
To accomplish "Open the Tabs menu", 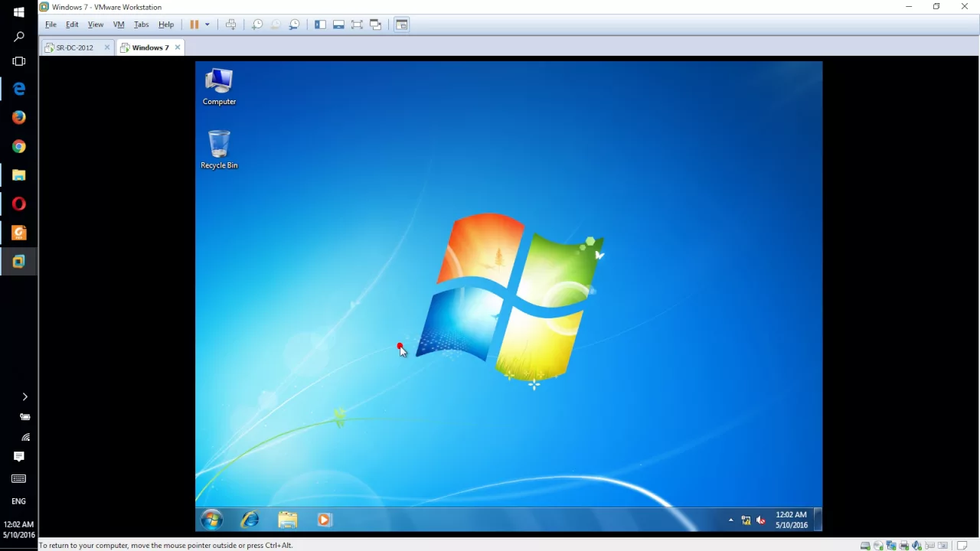I will tap(142, 24).
